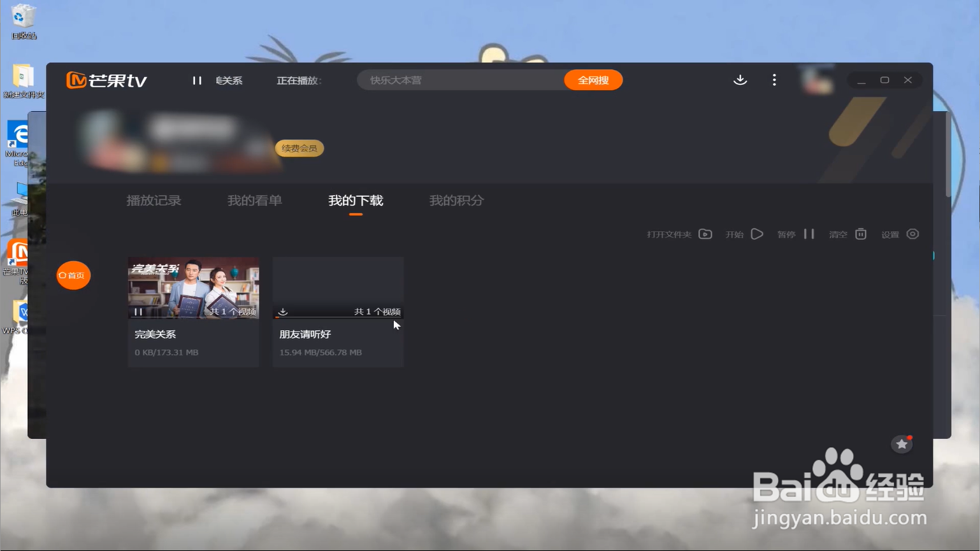Click the 15.94 MB/566.78 MB text

(x=321, y=352)
